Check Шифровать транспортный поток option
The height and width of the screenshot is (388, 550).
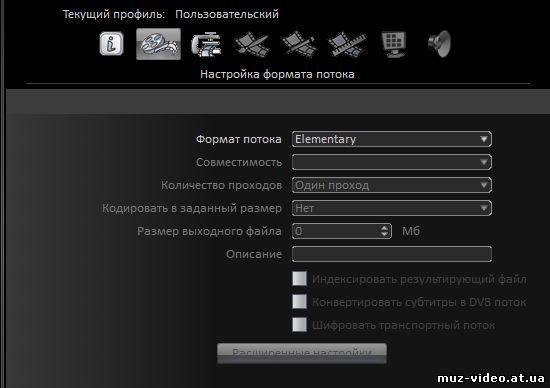coord(300,325)
